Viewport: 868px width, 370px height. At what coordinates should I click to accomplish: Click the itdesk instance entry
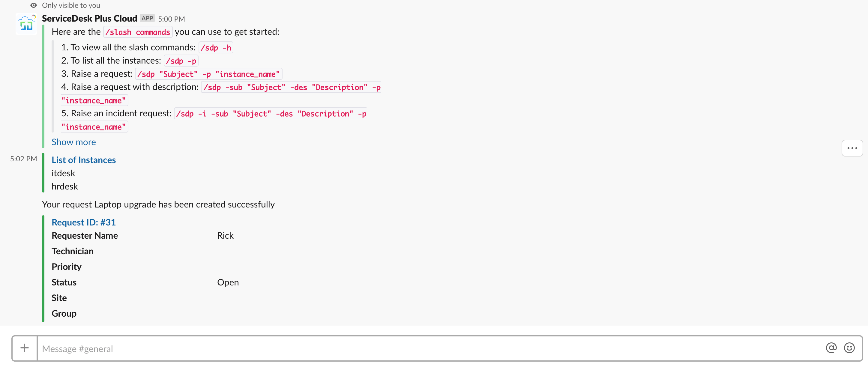point(63,173)
